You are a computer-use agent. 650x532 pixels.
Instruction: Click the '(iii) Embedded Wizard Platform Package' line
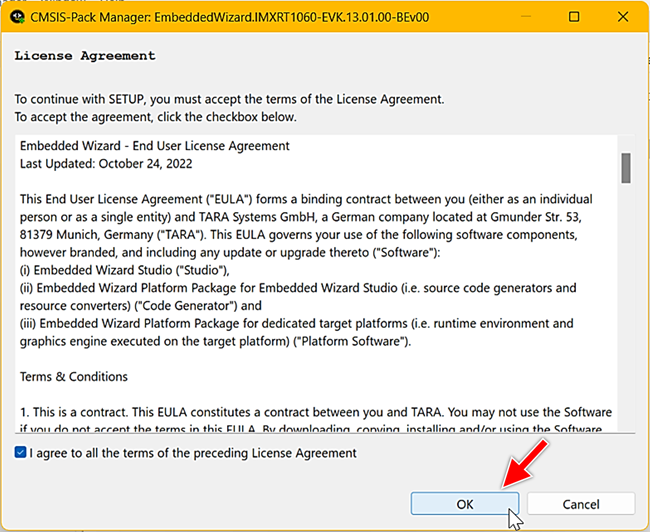click(x=297, y=323)
